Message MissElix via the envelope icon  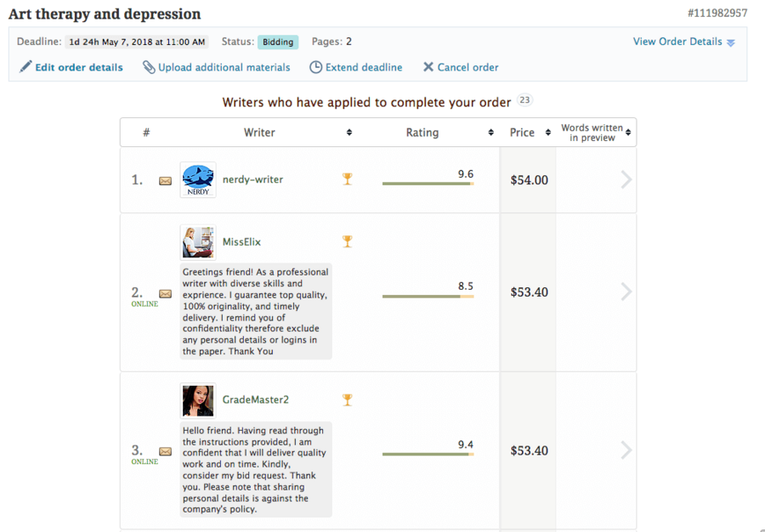pyautogui.click(x=166, y=293)
